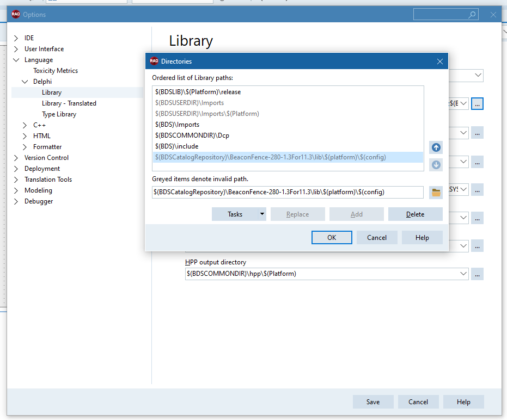Click the path edit field in Directories

pos(288,192)
